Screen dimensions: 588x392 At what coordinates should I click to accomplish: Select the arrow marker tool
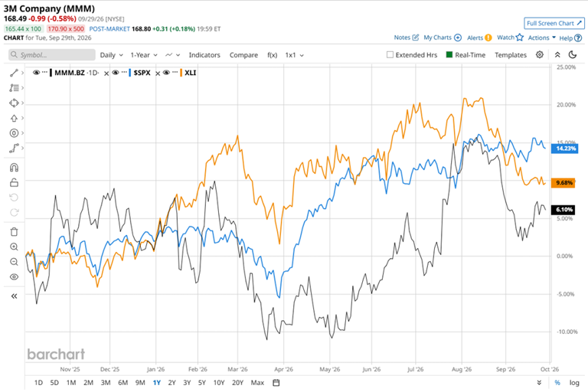point(14,118)
